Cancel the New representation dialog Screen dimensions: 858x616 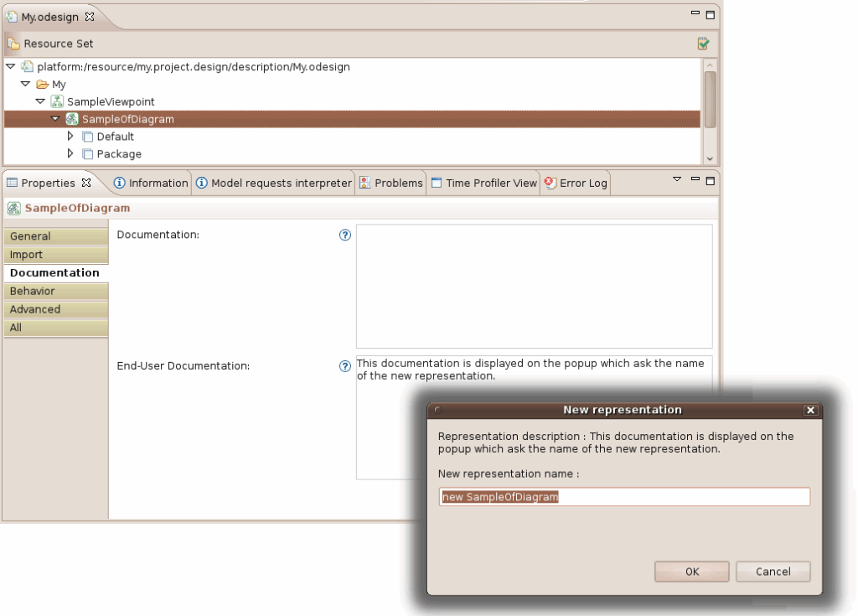[773, 572]
